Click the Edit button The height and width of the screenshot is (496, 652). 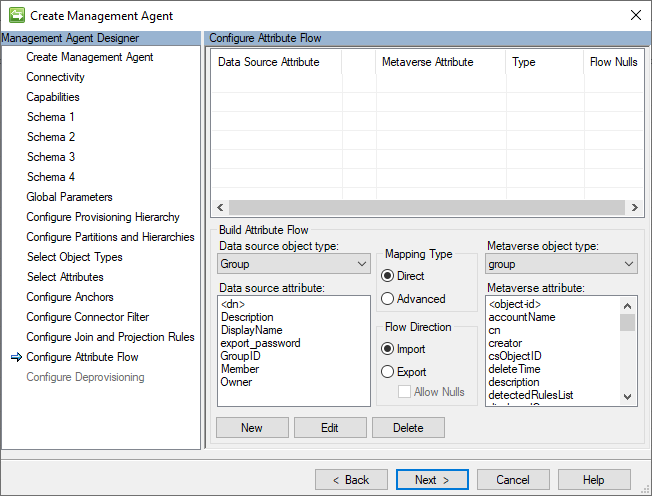tap(330, 428)
